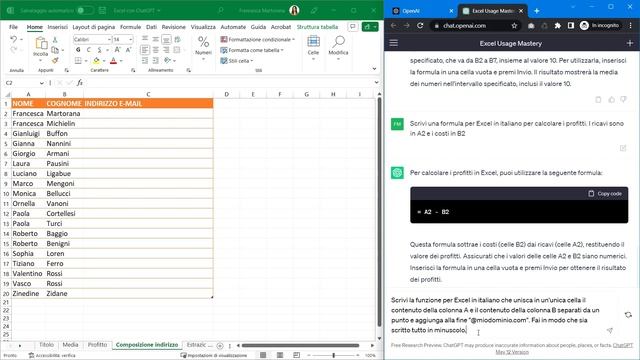Viewport: 640px width, 360px height.
Task: Toggle bold G formatting
Action: pos(78,50)
